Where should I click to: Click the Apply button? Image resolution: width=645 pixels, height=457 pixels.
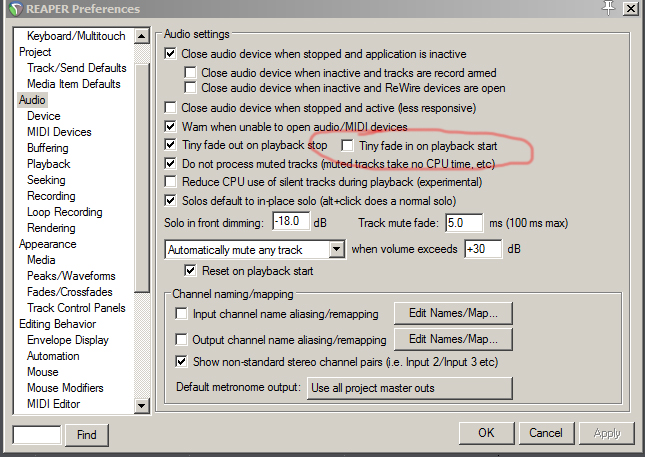(x=607, y=433)
